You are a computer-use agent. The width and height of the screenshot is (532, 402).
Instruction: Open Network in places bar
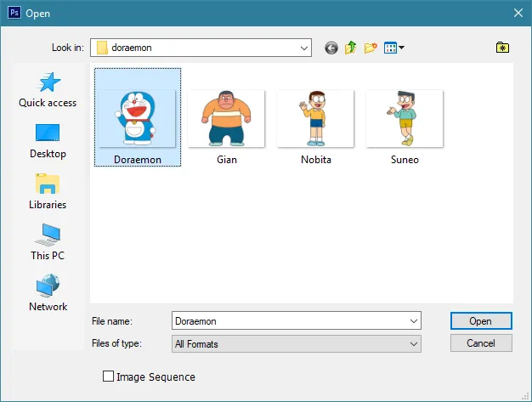[x=48, y=293]
